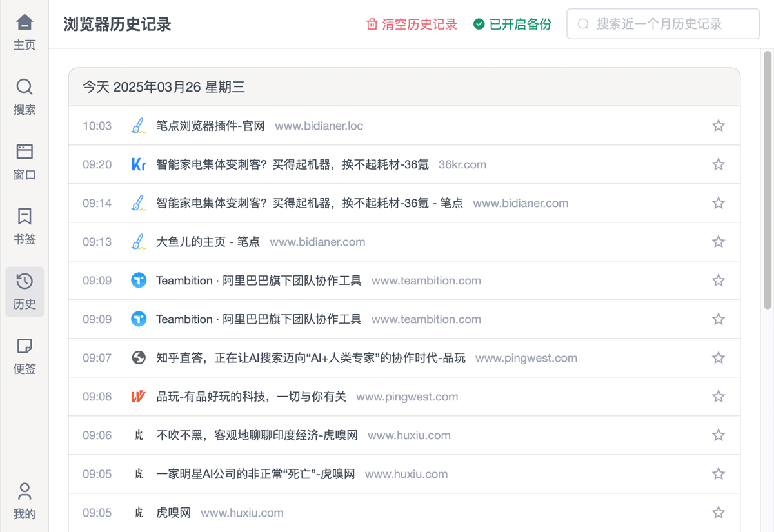Click the vertical scrollbar thumb
Screen dimensions: 774x532
point(768,179)
